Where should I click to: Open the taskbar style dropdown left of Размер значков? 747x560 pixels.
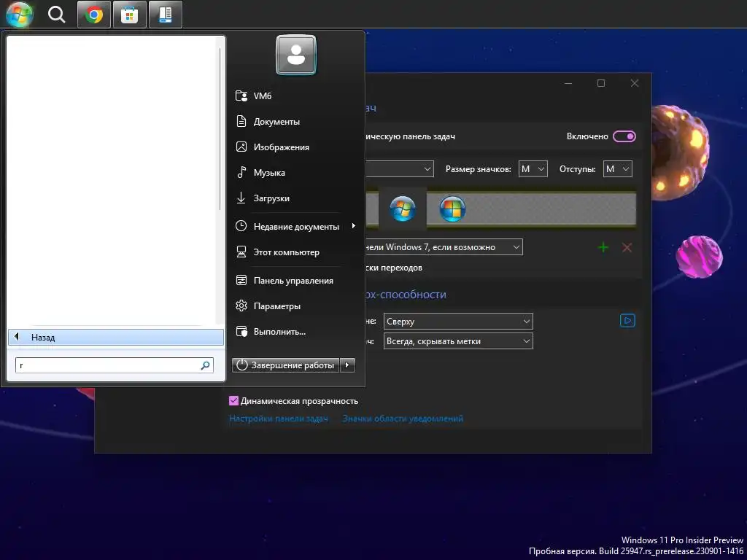click(400, 169)
